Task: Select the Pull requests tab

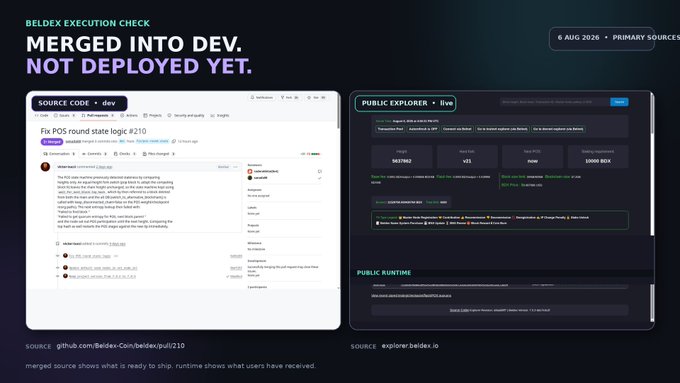Action: point(98,115)
